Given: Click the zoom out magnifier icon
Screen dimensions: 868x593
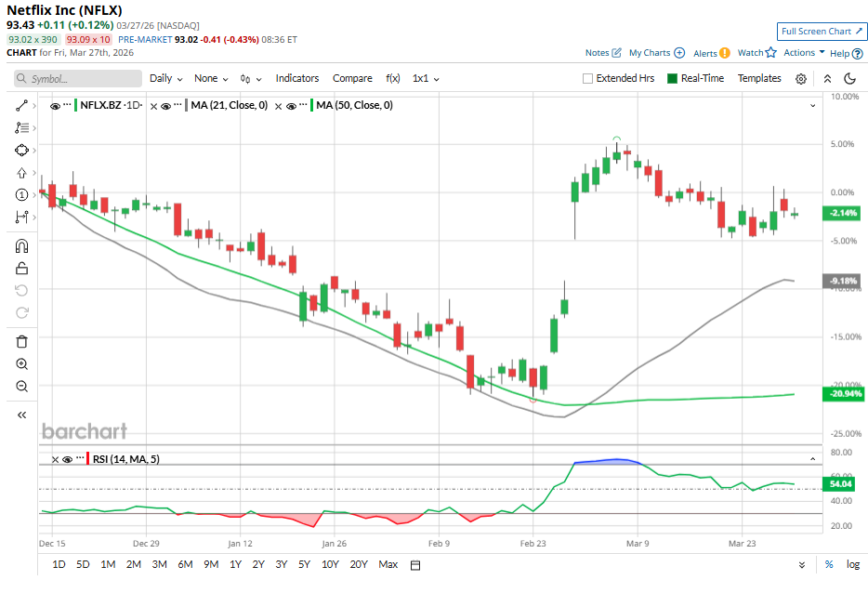Looking at the screenshot, I should [21, 387].
